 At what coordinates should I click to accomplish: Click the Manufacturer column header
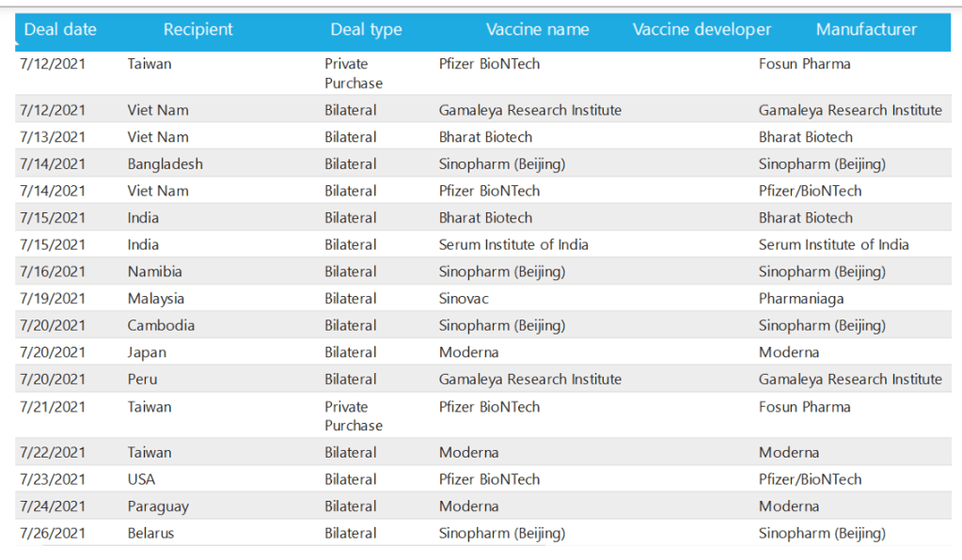[x=866, y=29]
